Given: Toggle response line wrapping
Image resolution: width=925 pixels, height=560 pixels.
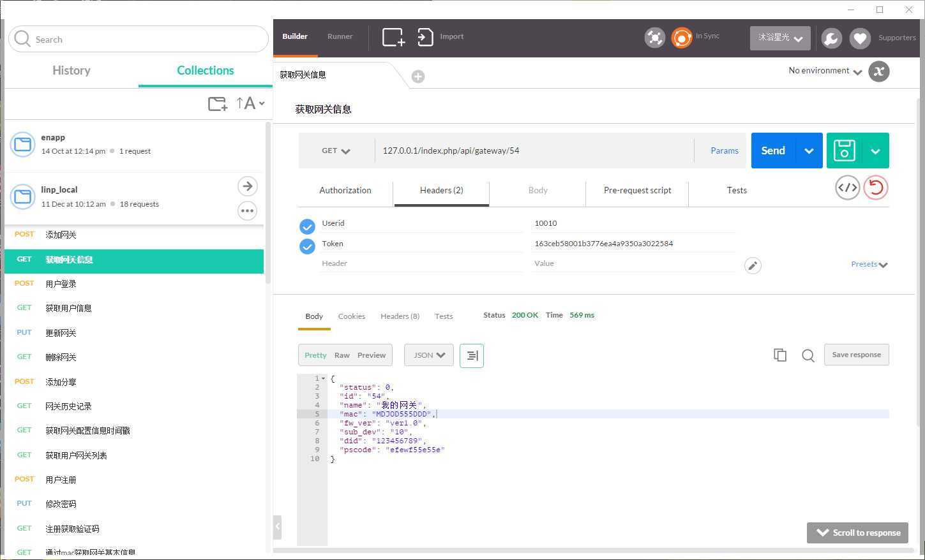Looking at the screenshot, I should [x=472, y=355].
